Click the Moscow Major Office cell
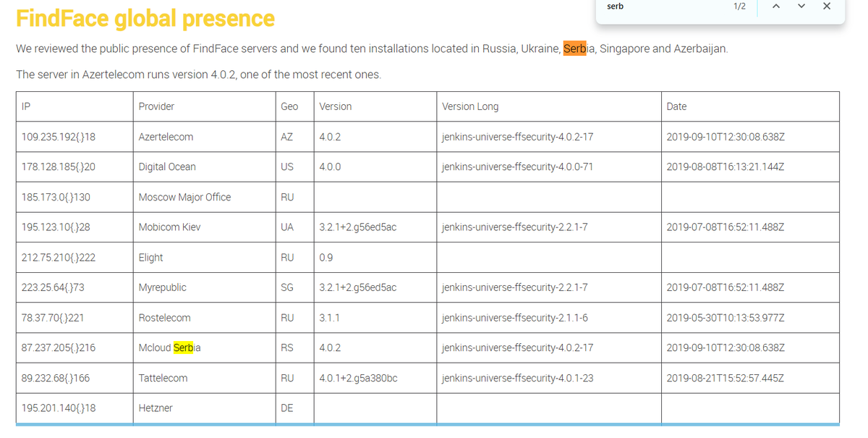This screenshot has width=868, height=438. click(204, 197)
